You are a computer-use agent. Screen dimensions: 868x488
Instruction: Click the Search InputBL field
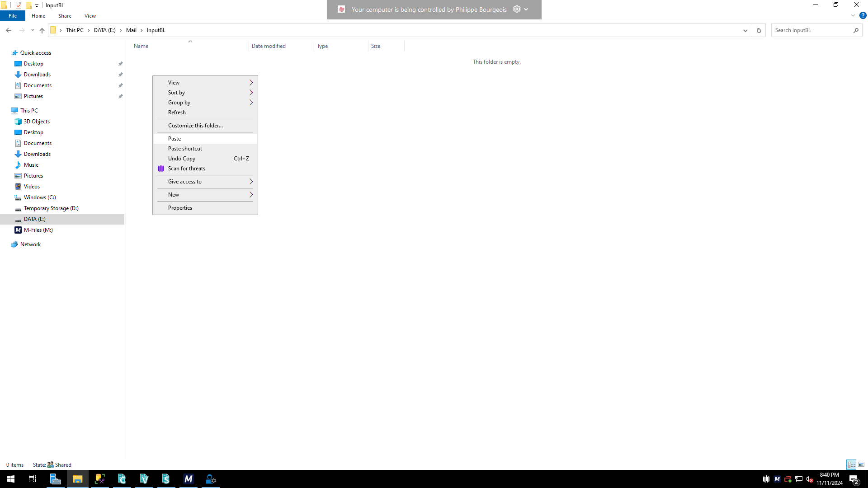811,30
